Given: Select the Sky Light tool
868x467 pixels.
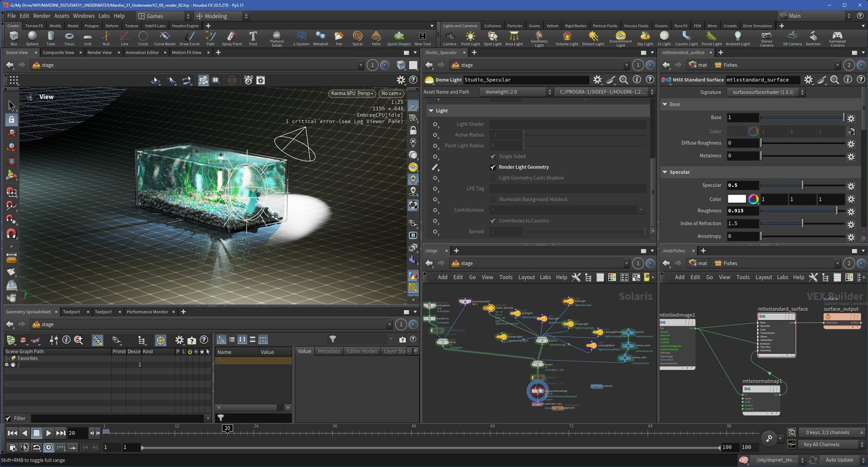Looking at the screenshot, I should (x=645, y=38).
